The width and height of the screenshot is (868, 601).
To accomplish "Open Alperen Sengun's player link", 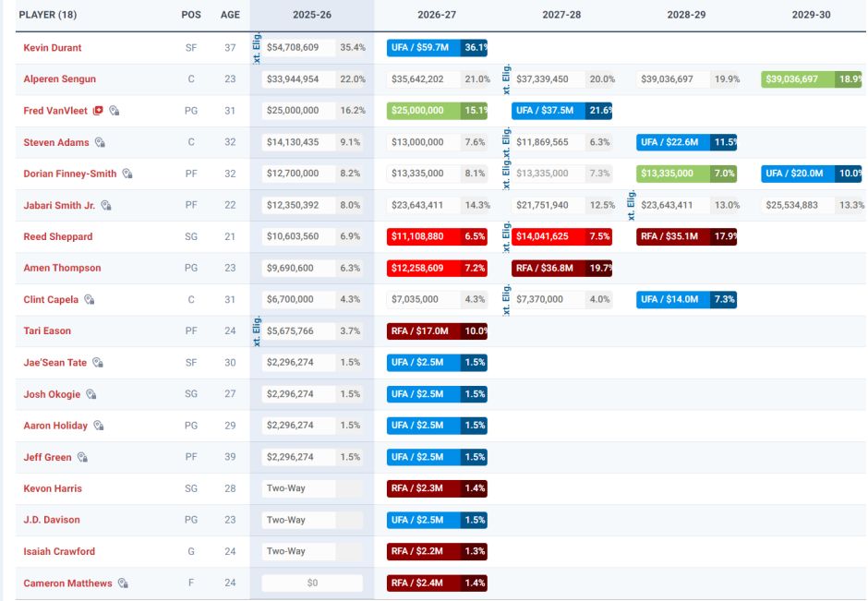I will pos(60,79).
